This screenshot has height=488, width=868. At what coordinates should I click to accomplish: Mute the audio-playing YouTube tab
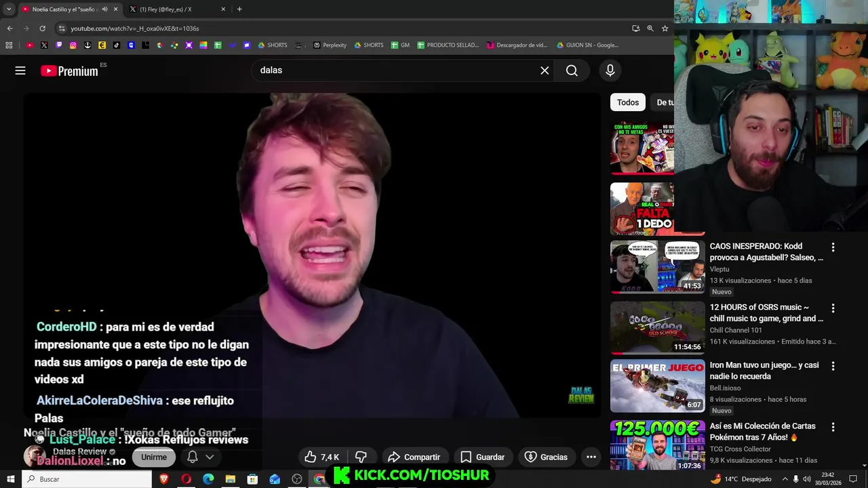point(104,9)
